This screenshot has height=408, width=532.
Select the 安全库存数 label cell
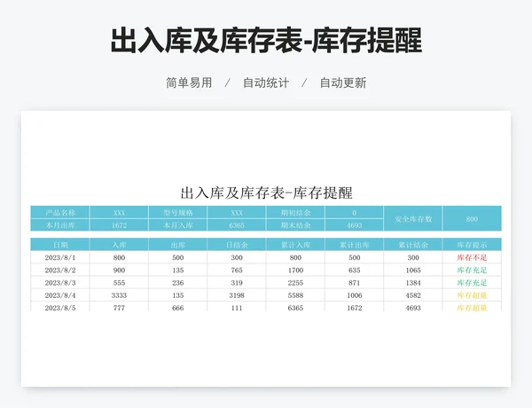click(413, 219)
